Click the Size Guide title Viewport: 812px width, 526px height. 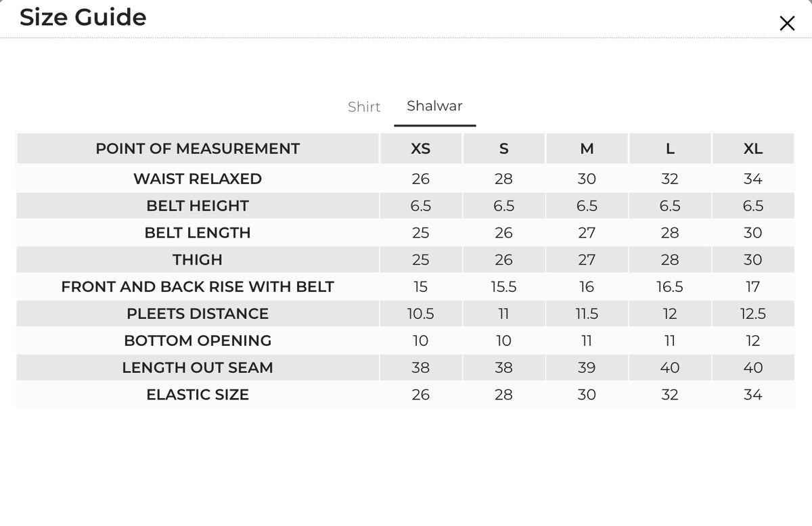click(x=83, y=17)
